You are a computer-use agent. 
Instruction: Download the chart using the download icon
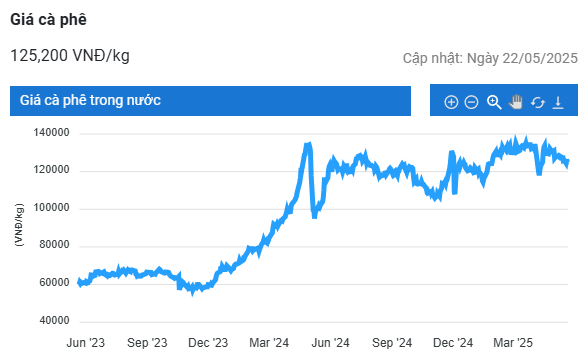(558, 102)
